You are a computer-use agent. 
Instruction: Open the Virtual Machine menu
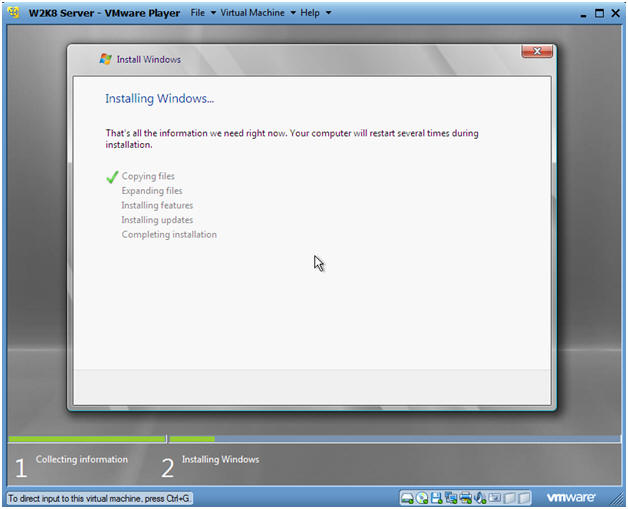[252, 13]
